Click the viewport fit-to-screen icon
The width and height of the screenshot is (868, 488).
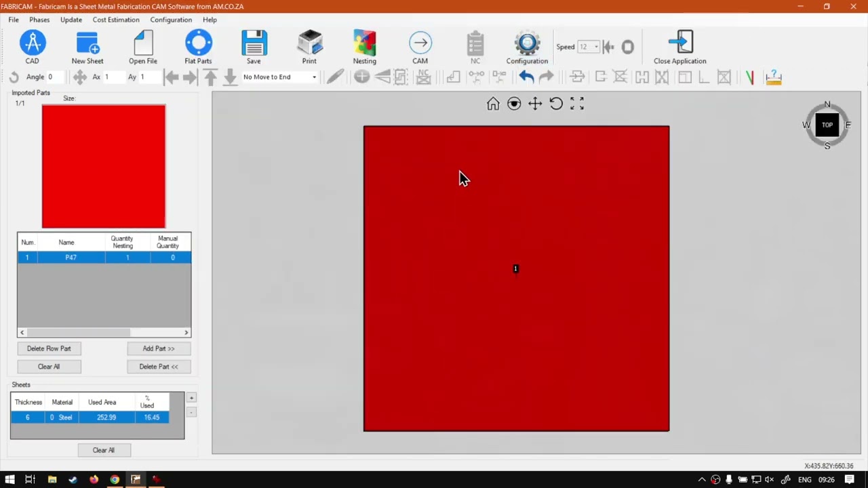coord(577,104)
